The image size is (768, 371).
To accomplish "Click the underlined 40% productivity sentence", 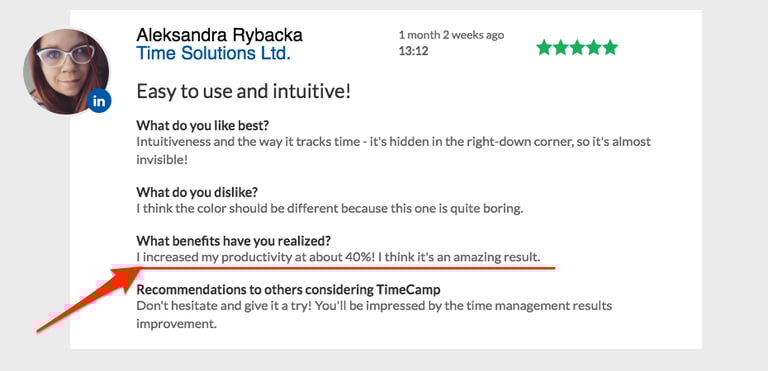I will tap(338, 257).
